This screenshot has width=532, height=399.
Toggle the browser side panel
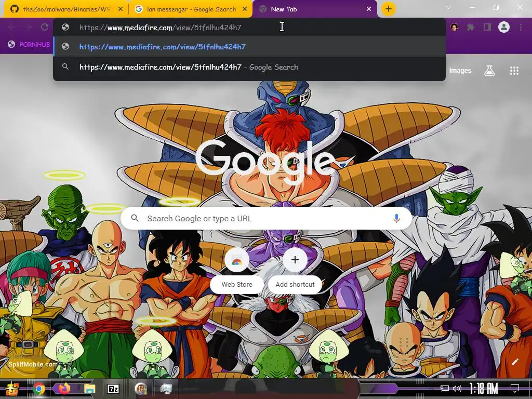pos(487,27)
